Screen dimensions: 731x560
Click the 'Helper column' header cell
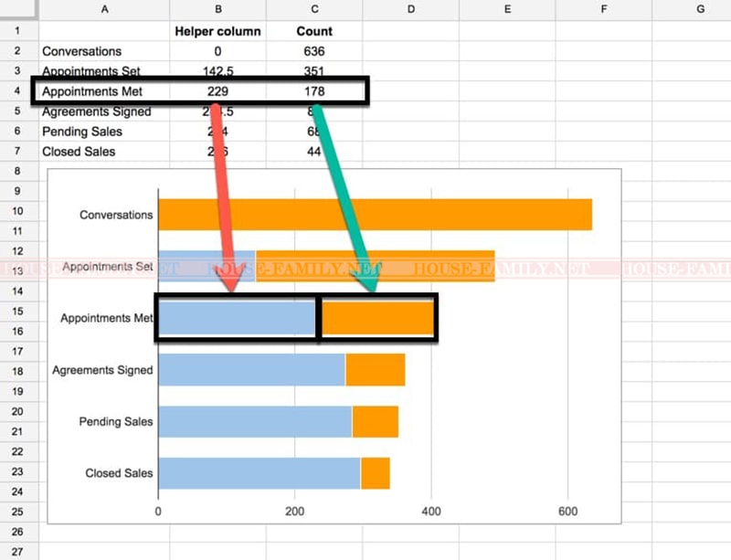[x=217, y=31]
